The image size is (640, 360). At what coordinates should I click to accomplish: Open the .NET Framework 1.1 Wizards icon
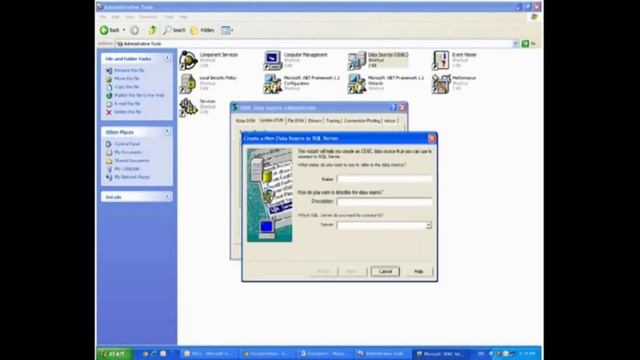pyautogui.click(x=356, y=84)
